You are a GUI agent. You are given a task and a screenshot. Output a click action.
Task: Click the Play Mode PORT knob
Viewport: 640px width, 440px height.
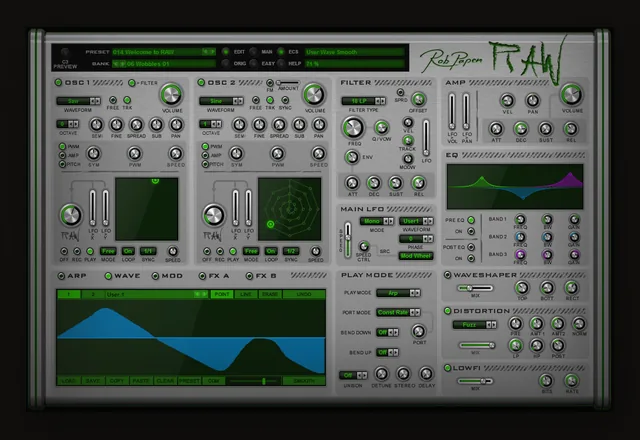(x=419, y=331)
